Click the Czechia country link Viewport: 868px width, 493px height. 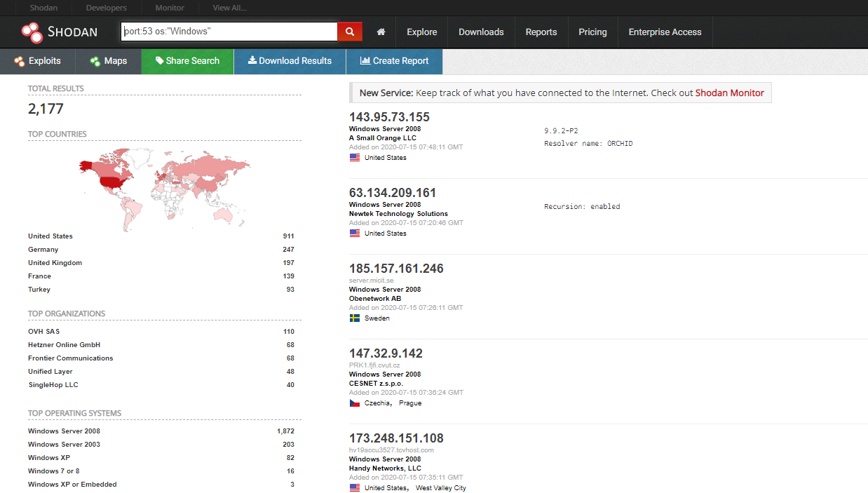(x=378, y=403)
